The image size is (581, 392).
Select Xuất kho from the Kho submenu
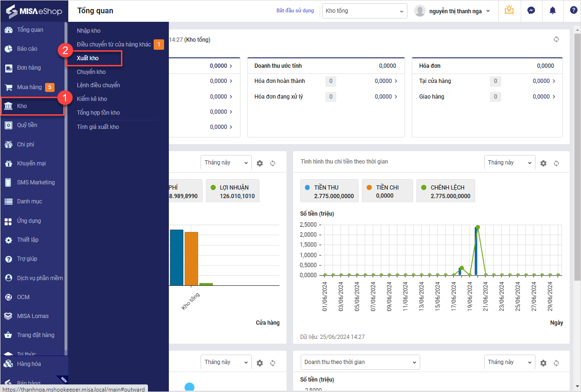coord(88,58)
